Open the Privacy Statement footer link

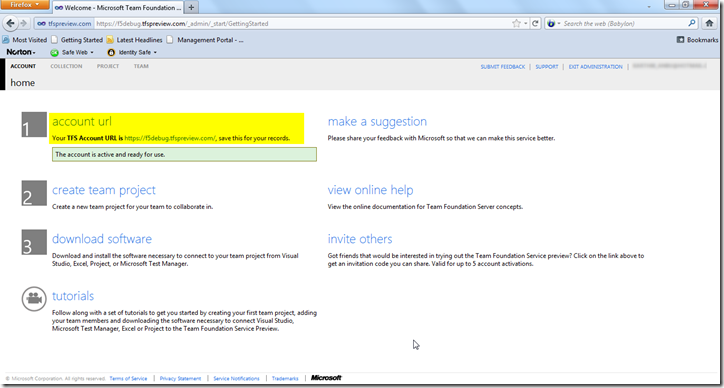click(181, 378)
